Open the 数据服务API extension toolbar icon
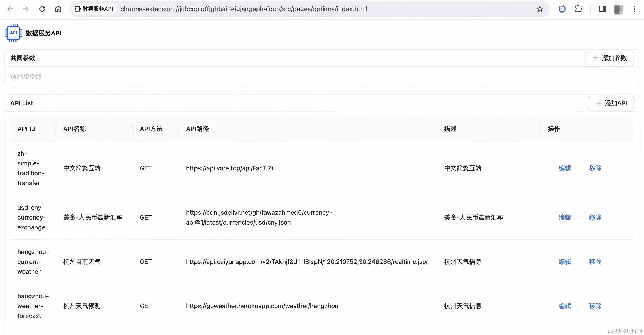The height and width of the screenshot is (335, 644). (x=562, y=9)
